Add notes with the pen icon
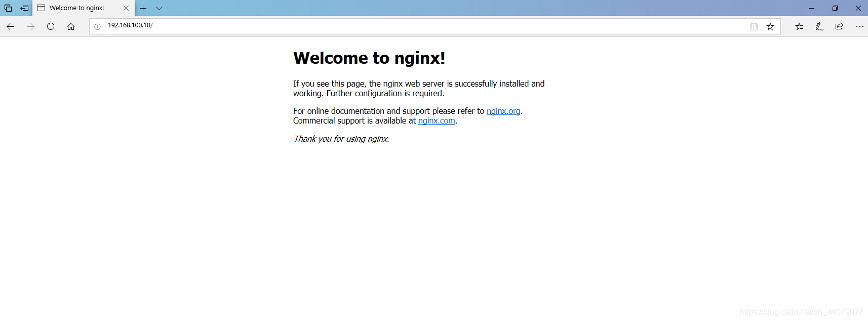868x321 pixels. (x=819, y=26)
